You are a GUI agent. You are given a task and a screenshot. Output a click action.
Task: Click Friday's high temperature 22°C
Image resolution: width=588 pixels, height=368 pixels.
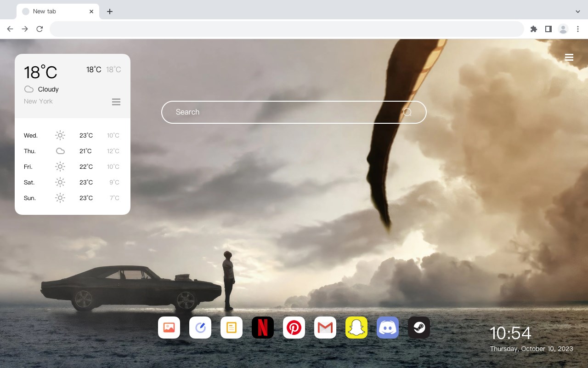coord(86,167)
